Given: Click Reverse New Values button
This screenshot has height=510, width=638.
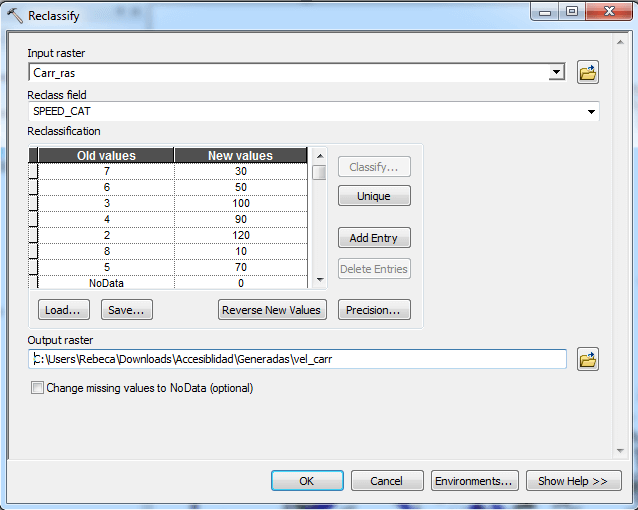Looking at the screenshot, I should click(273, 310).
